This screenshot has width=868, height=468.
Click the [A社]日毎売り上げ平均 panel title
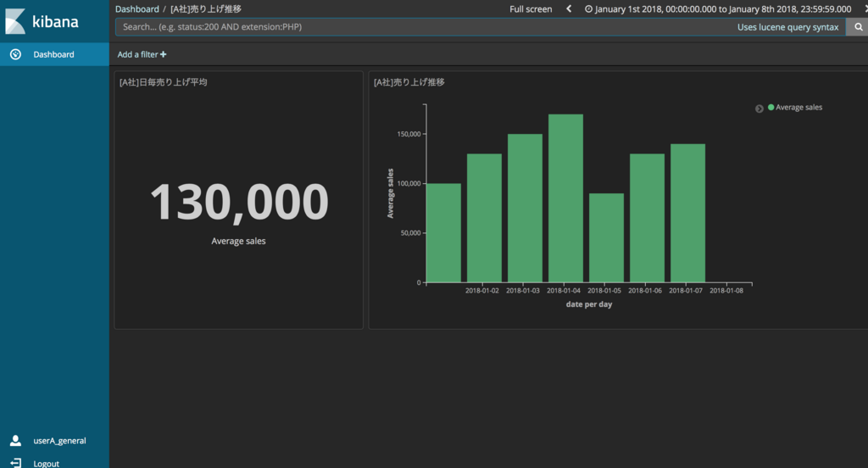(x=164, y=82)
